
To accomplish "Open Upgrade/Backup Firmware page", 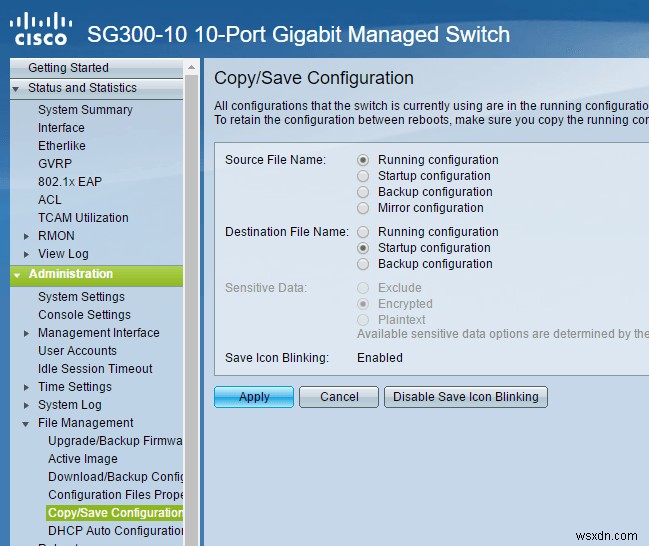I will [115, 441].
